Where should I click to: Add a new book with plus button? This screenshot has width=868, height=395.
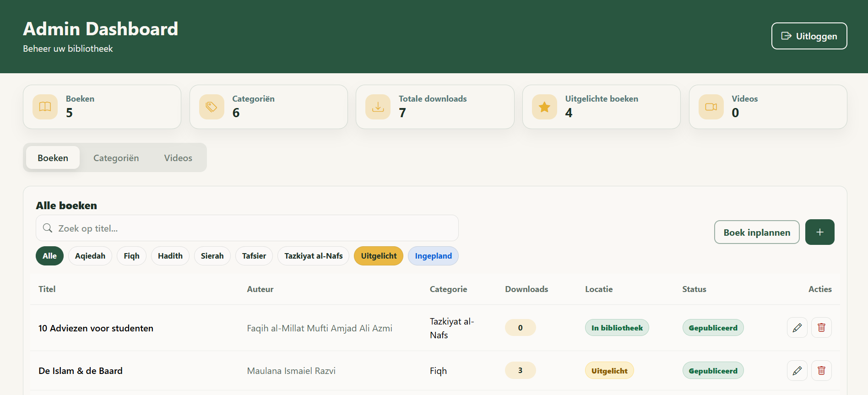click(x=819, y=232)
